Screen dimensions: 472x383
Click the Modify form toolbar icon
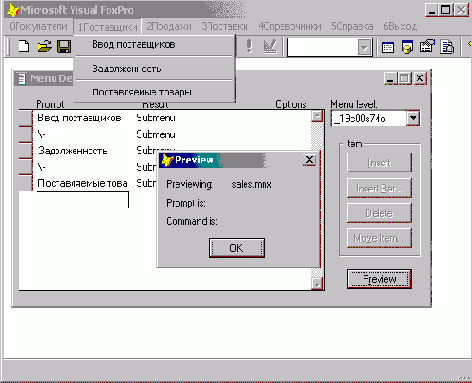tap(270, 46)
